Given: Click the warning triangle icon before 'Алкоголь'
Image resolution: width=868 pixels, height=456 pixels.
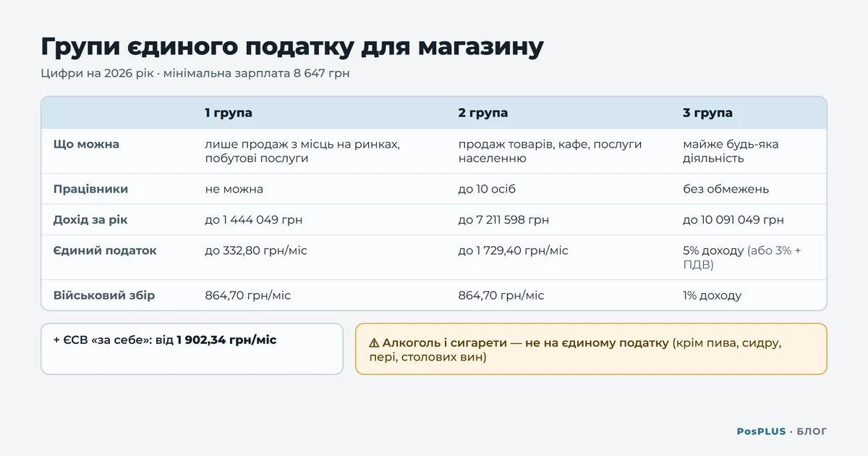Looking at the screenshot, I should tap(373, 343).
